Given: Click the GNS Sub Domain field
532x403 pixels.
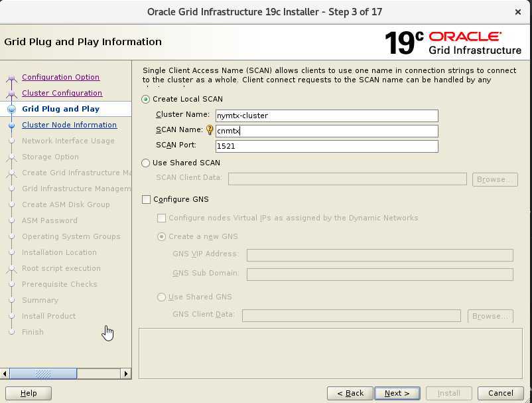Looking at the screenshot, I should click(x=380, y=274).
